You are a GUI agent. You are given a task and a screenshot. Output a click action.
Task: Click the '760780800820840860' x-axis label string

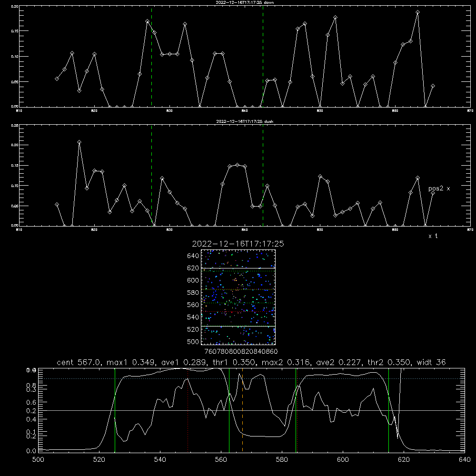[241, 352]
